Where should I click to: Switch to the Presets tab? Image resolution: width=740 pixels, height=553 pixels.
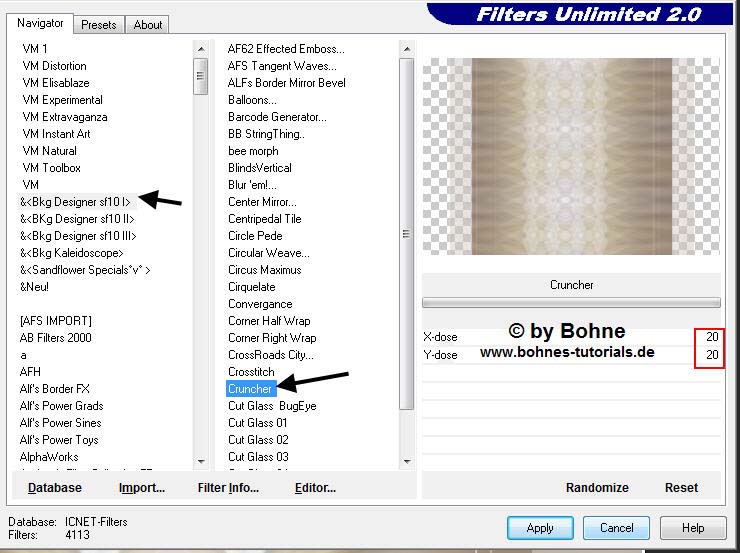click(x=99, y=25)
